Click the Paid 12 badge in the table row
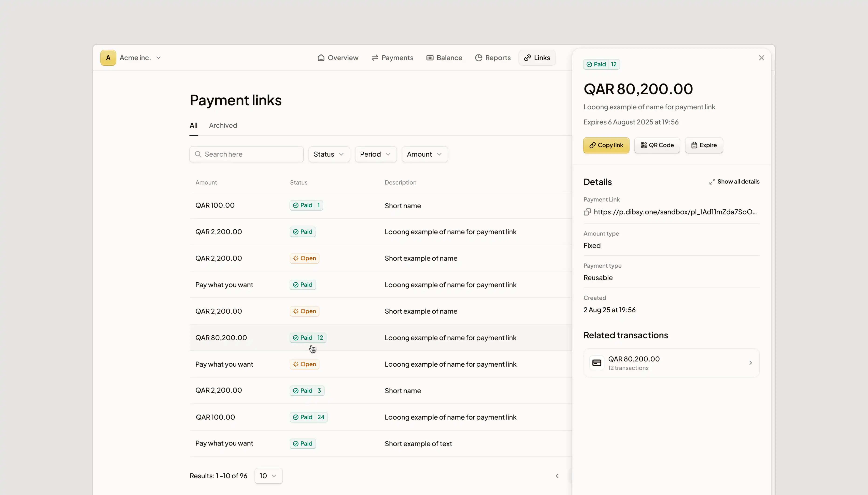Screen dimensions: 868x495 pyautogui.click(x=308, y=338)
